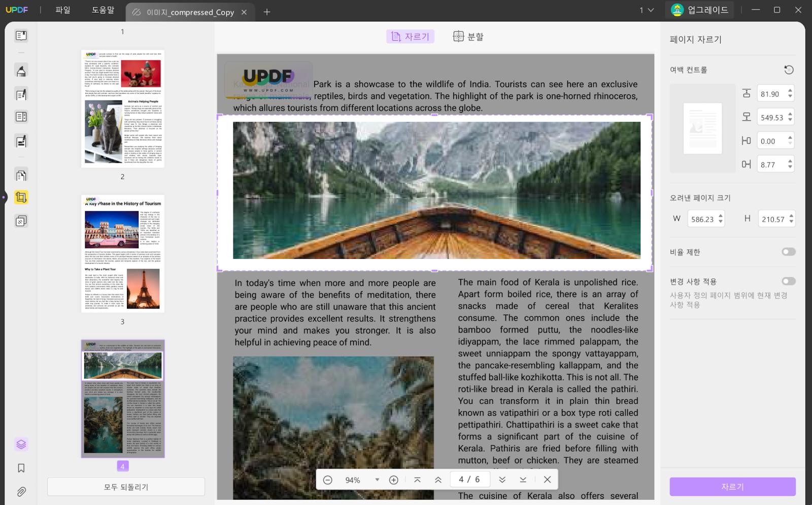Click the crop box bottom-right corner handle
The height and width of the screenshot is (505, 812).
coord(651,270)
